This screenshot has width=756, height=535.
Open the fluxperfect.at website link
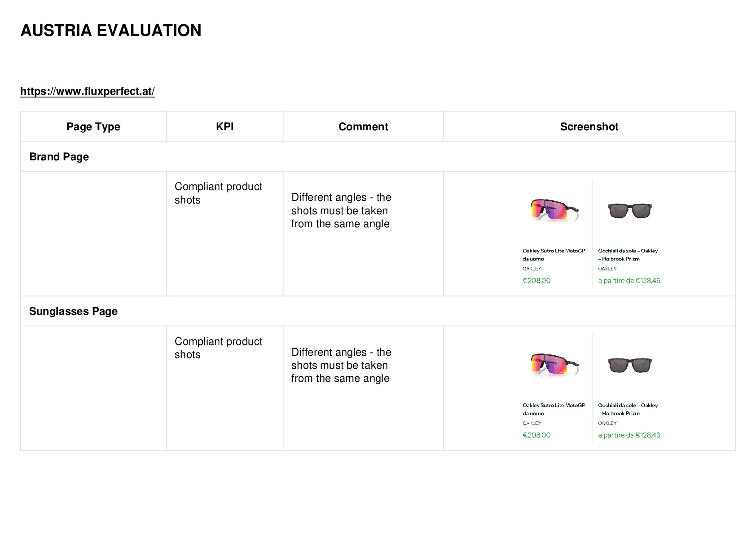pyautogui.click(x=88, y=91)
